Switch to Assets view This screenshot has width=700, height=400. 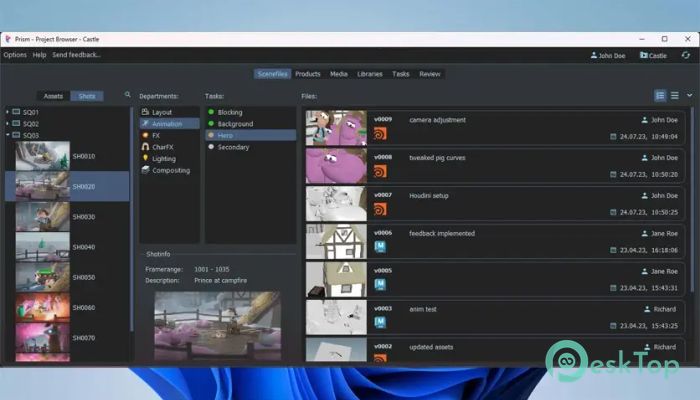click(53, 96)
